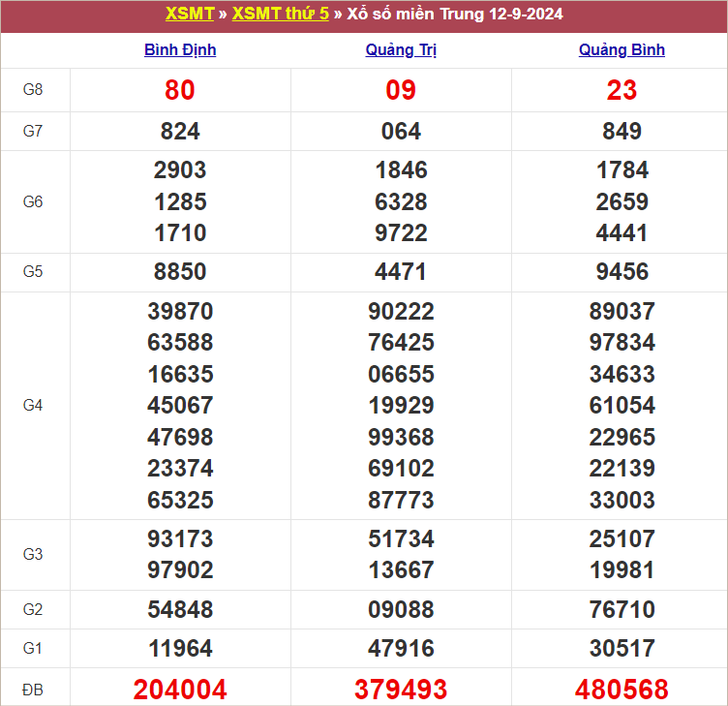Select the special prize number 480568
Screen dimensions: 728x706
pos(622,690)
